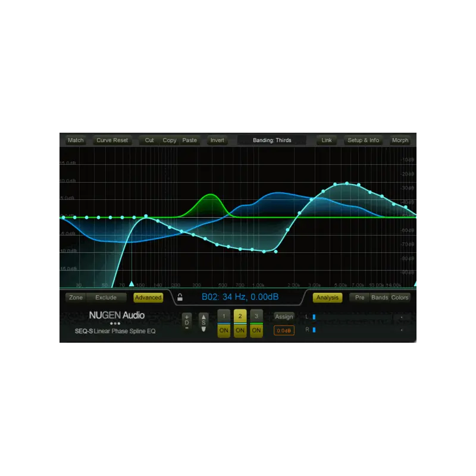Select the topmost node of the cyan curve
The width and height of the screenshot is (476, 476).
click(x=347, y=183)
